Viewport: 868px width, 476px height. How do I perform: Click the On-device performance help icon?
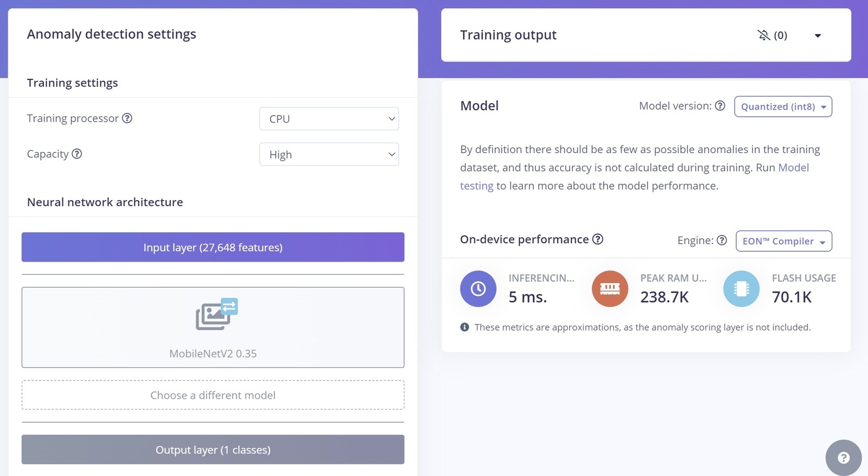coord(598,239)
